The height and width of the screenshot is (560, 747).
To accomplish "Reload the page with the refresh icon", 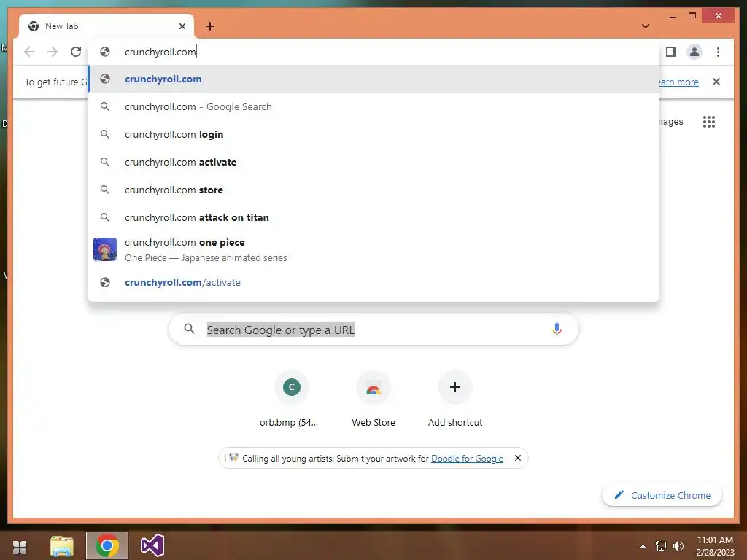I will click(76, 52).
